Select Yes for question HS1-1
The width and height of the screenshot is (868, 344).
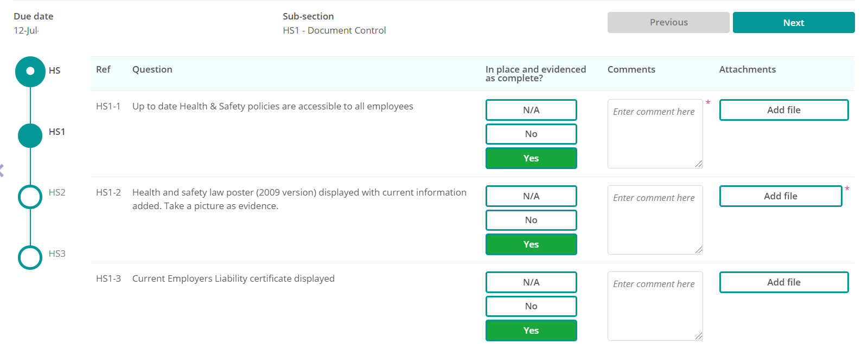(x=531, y=158)
